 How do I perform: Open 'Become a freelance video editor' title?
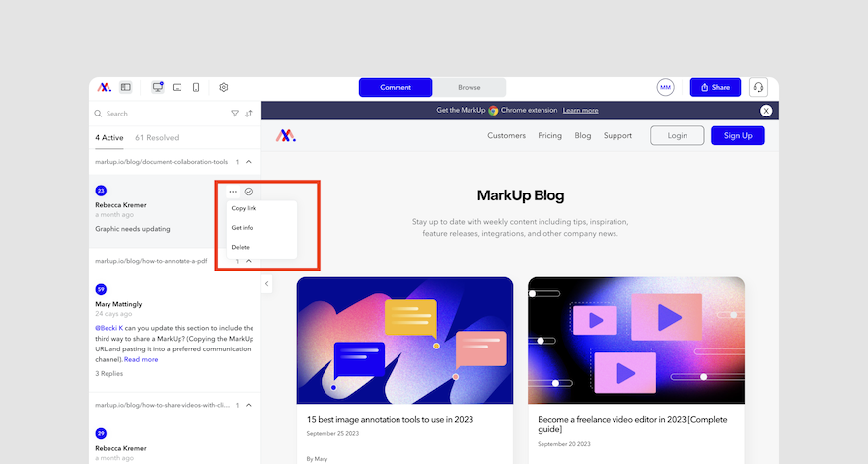point(632,425)
